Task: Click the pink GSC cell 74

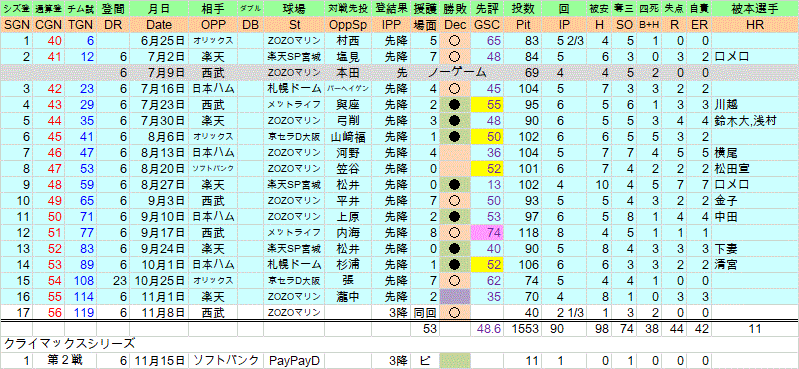Action: coord(487,232)
